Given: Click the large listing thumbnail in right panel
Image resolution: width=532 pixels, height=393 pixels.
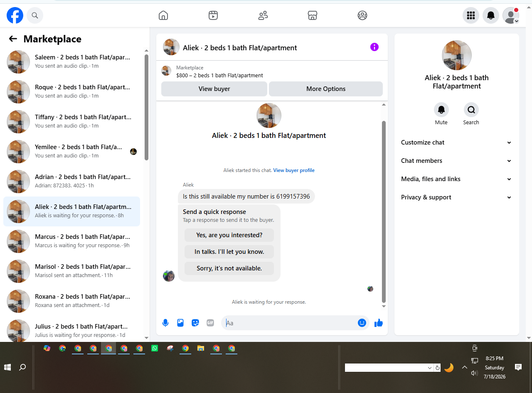Looking at the screenshot, I should (457, 55).
